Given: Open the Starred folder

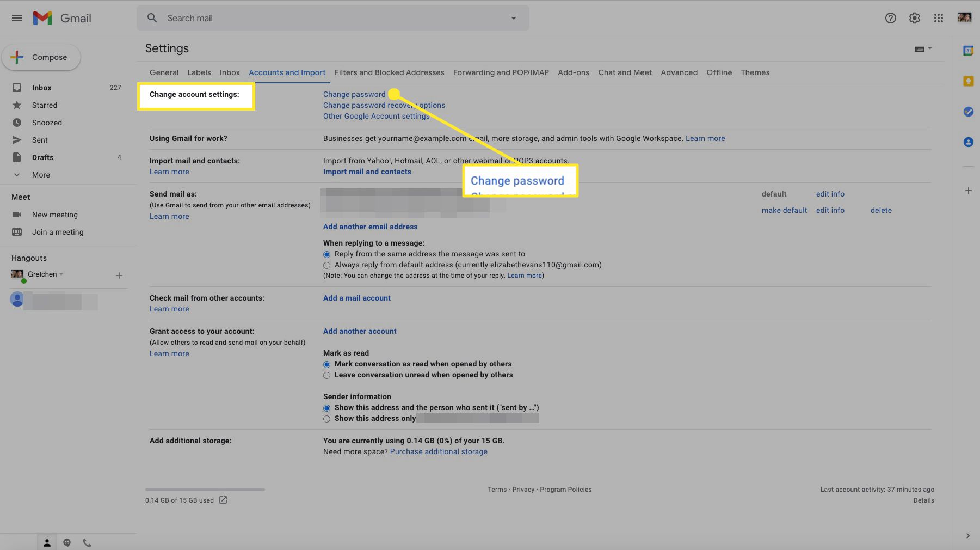Looking at the screenshot, I should tap(44, 105).
